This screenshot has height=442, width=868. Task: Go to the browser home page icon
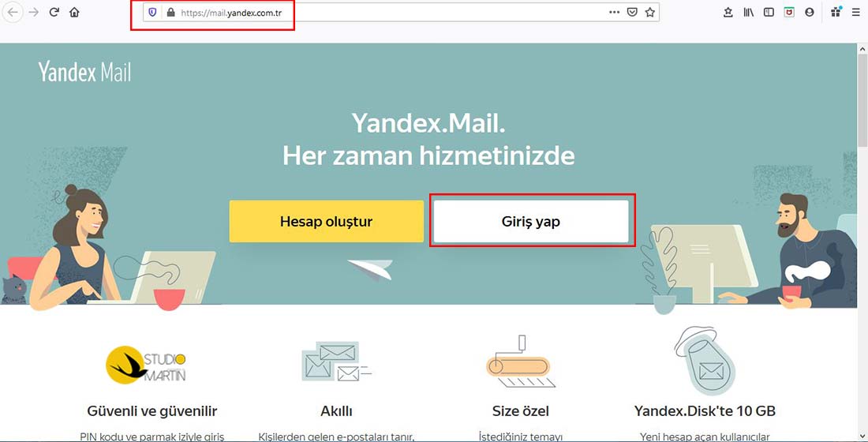pyautogui.click(x=74, y=13)
